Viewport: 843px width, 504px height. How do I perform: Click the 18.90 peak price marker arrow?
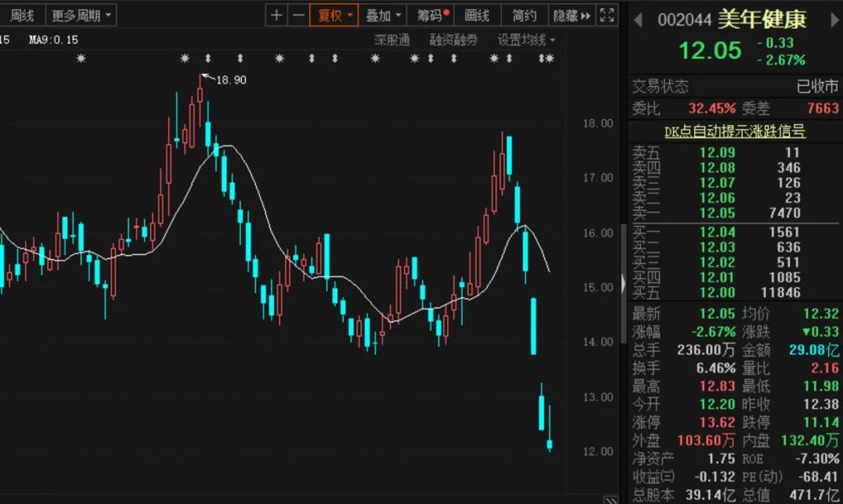tap(205, 76)
